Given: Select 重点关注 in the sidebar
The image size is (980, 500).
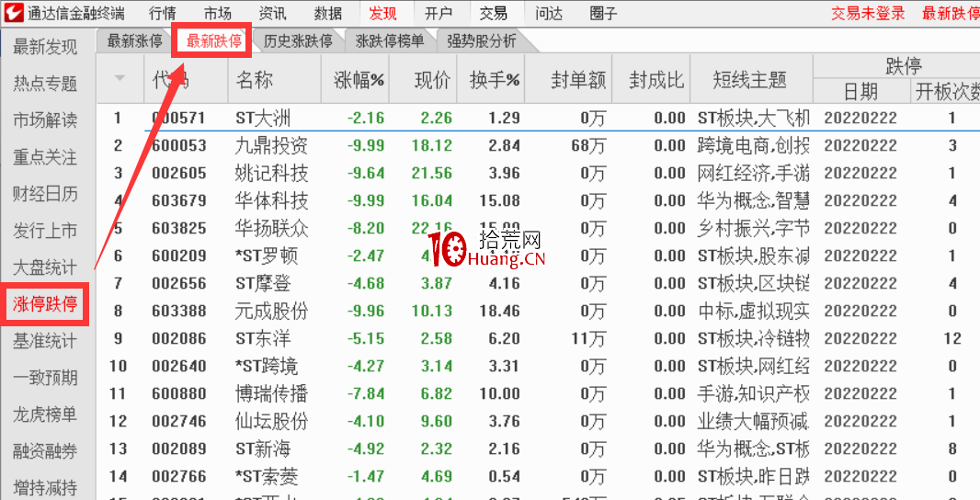Looking at the screenshot, I should [x=45, y=157].
